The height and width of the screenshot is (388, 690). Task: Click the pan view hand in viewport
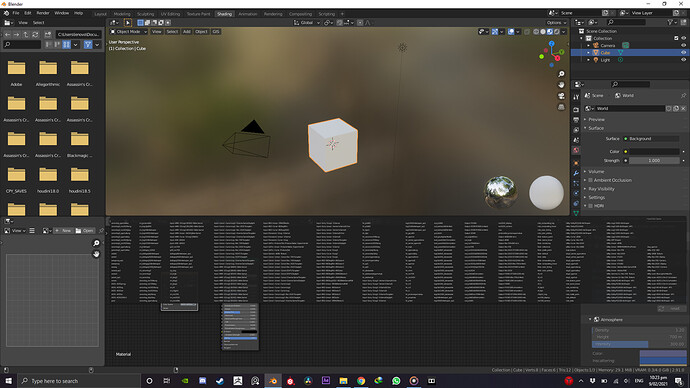coord(561,84)
